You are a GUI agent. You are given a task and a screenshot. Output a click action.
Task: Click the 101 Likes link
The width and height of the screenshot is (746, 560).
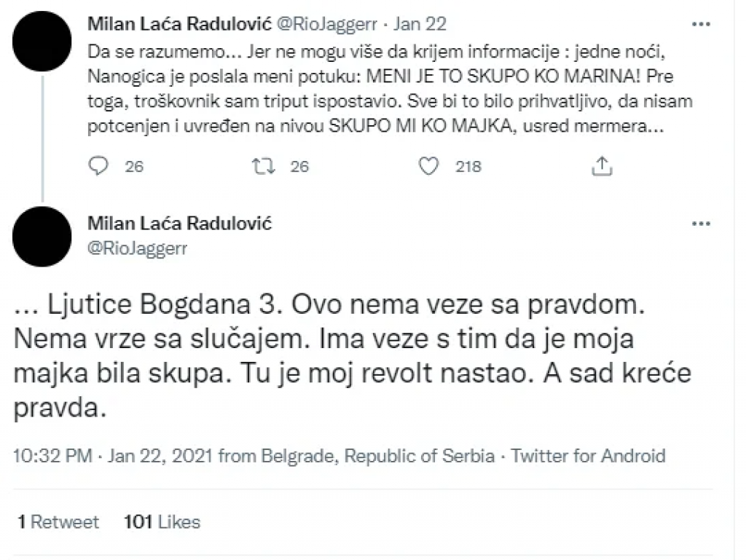click(162, 521)
